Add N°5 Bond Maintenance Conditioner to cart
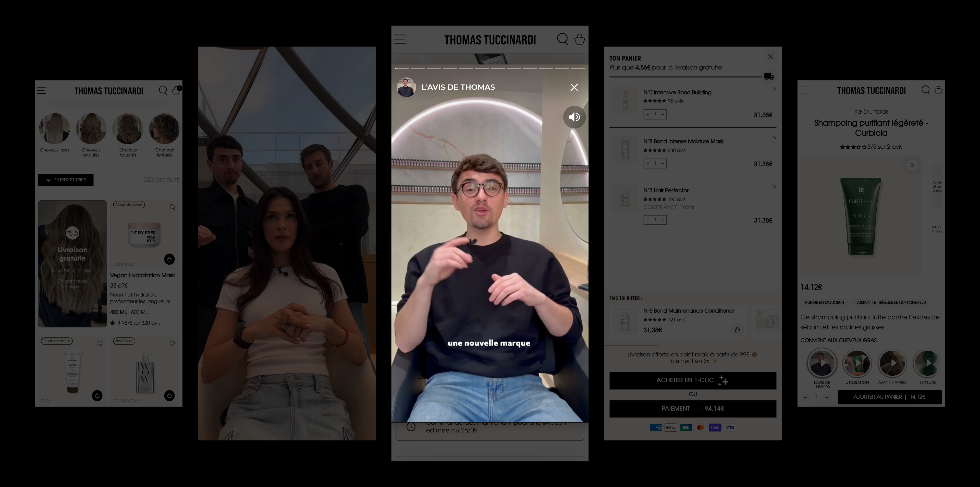 coord(737,330)
